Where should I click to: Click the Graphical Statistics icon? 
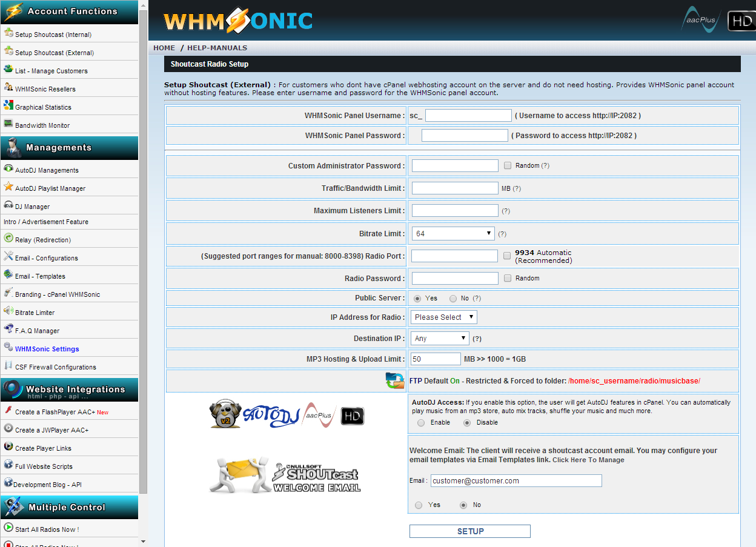8,105
